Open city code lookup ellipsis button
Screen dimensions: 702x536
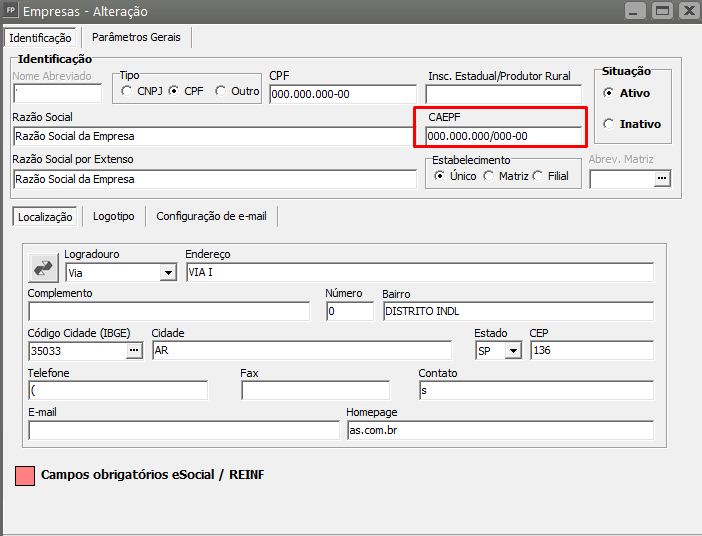(x=134, y=350)
